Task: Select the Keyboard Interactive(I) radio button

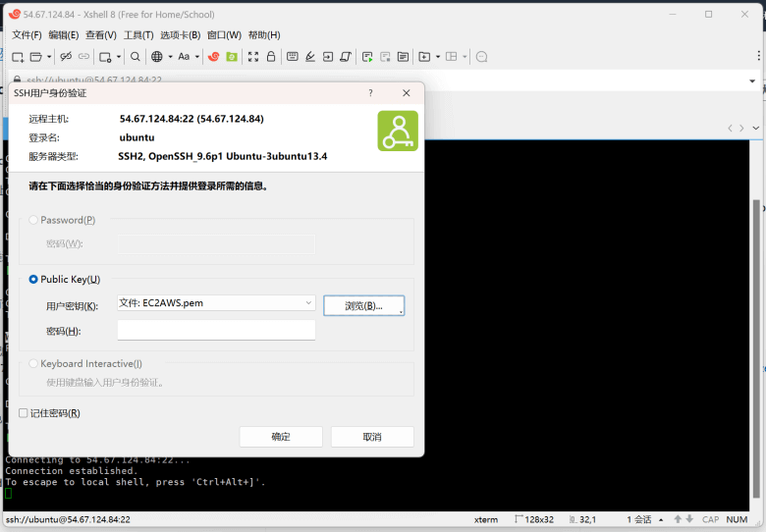Action: (33, 363)
